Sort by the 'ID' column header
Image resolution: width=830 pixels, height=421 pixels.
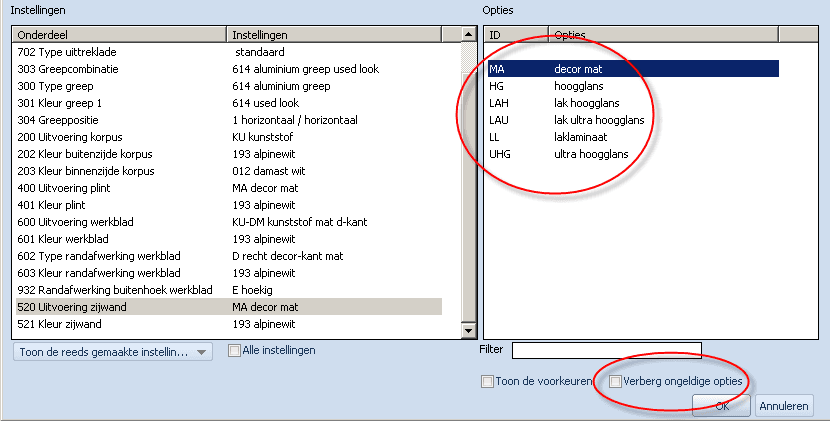coord(516,34)
